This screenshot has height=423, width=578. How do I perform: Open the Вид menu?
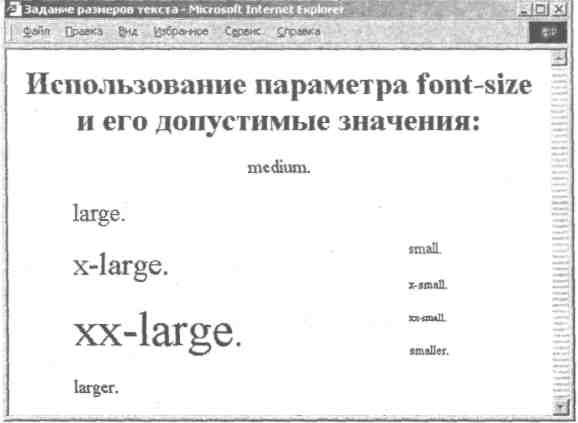(x=128, y=32)
